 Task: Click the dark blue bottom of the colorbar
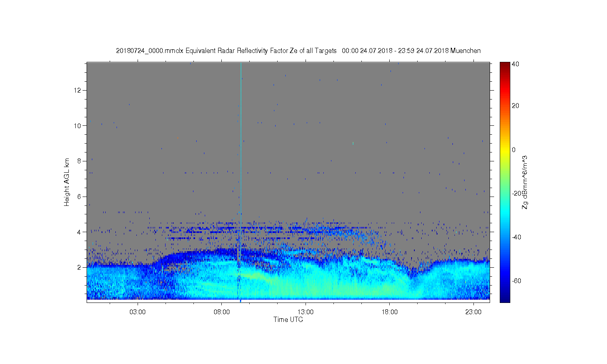coord(505,298)
